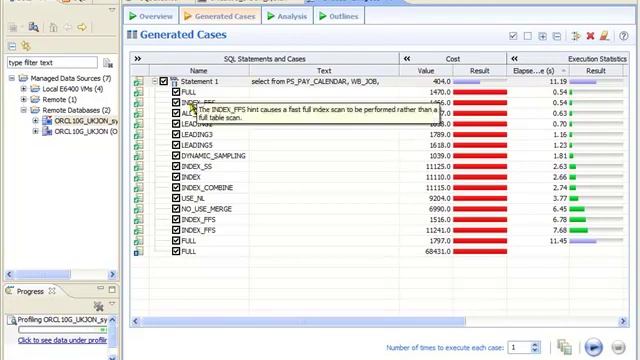The width and height of the screenshot is (640, 360).
Task: Click the deselect-all cases empty box icon
Action: coord(528,36)
